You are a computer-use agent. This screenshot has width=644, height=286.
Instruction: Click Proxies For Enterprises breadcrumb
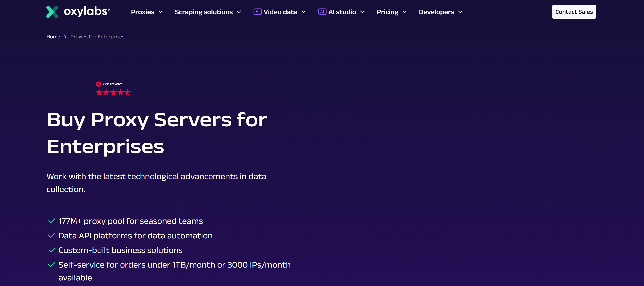[97, 37]
